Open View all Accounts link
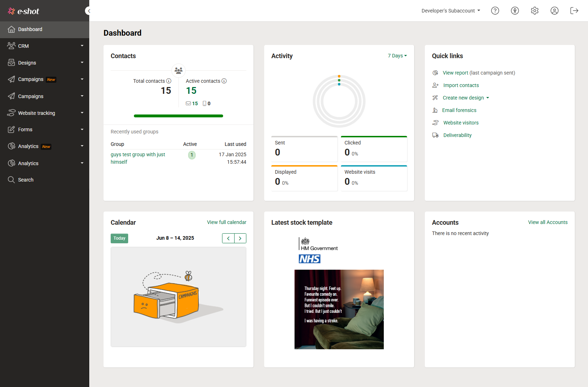 point(548,222)
